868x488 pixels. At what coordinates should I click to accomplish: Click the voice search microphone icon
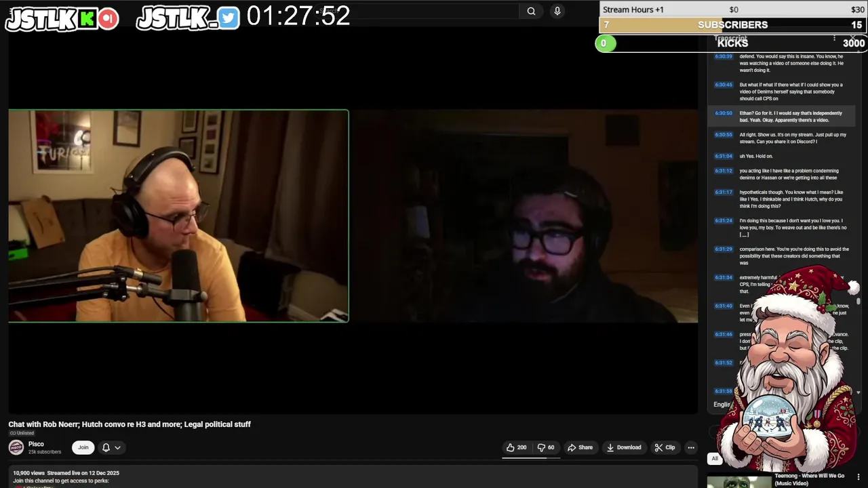point(557,11)
